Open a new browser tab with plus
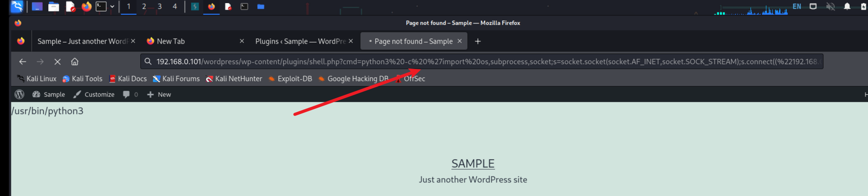868x196 pixels. 478,41
